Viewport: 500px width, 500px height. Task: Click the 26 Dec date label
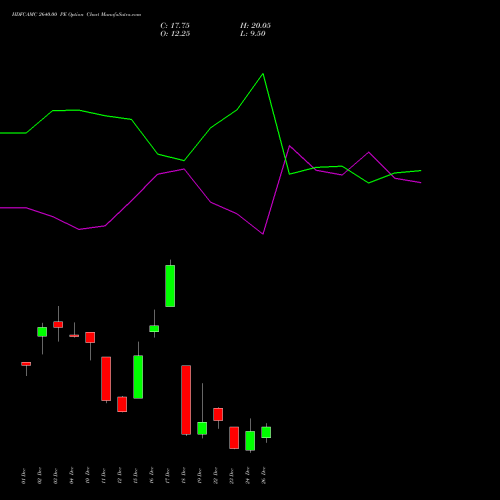[263, 476]
